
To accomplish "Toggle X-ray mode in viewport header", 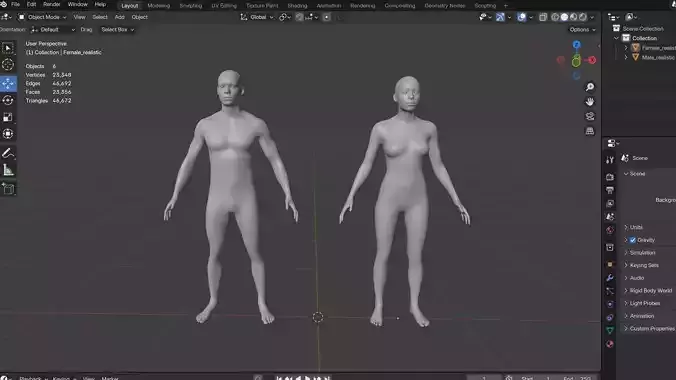I will tap(543, 17).
